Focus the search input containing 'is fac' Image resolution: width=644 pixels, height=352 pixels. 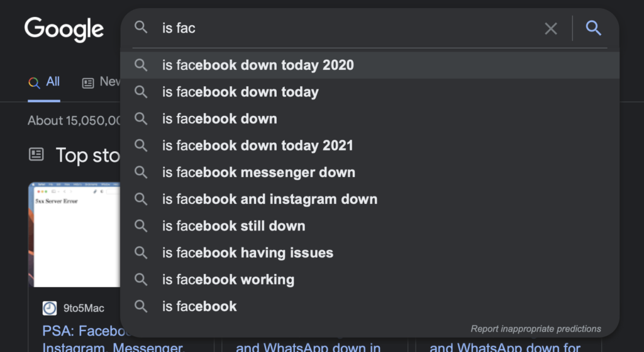tap(346, 28)
